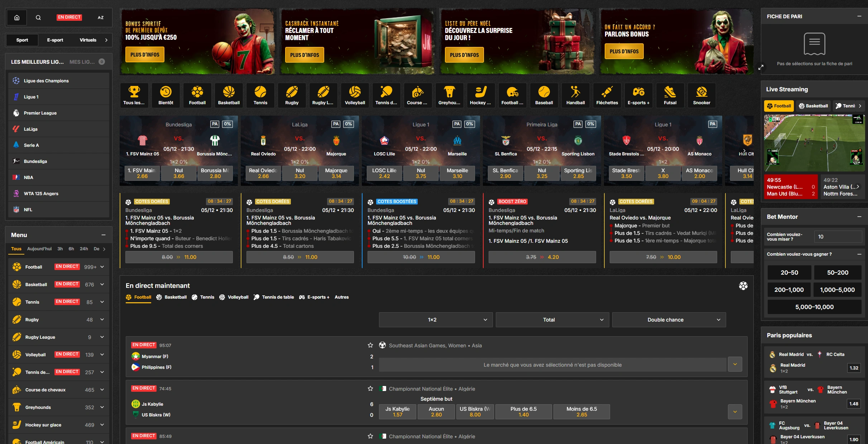This screenshot has height=444, width=868.
Task: Click PLUS D'INFOS on the bonus banner
Action: (x=144, y=54)
